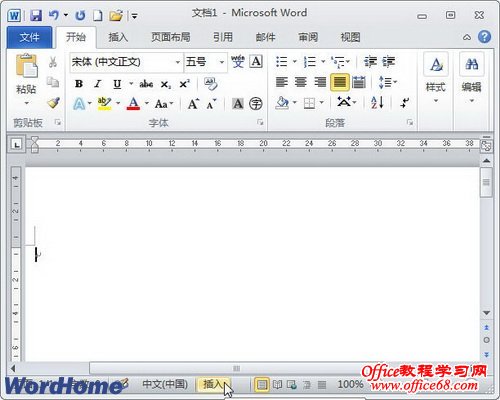The image size is (500, 400).
Task: Toggle subscript formatting
Action: pos(166,84)
